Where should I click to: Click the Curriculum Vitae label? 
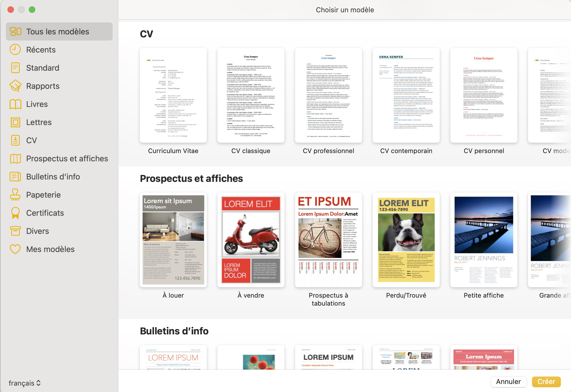[x=173, y=151]
